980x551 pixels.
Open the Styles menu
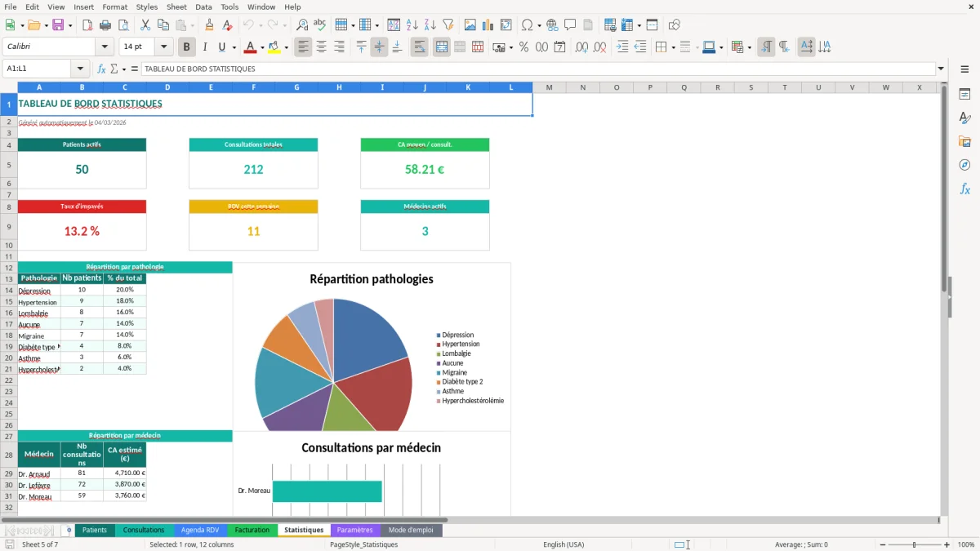click(x=147, y=7)
